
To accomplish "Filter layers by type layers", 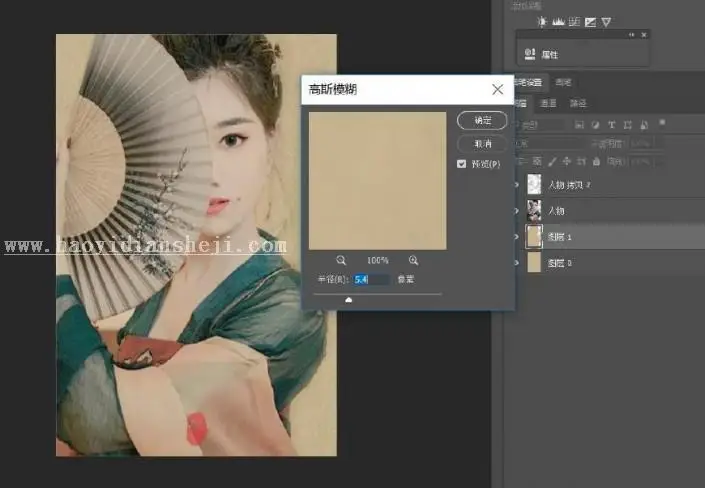I will point(611,125).
